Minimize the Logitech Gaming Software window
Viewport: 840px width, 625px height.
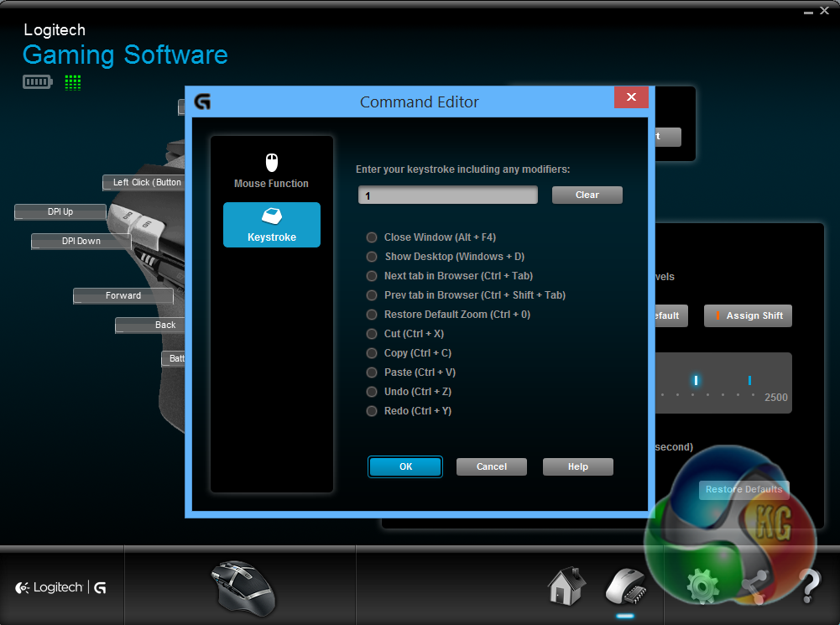808,12
